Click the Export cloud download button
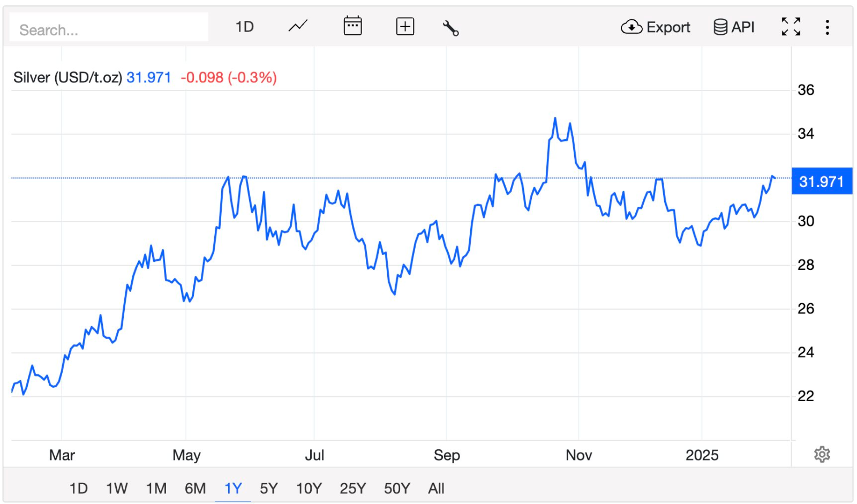857x504 pixels. click(656, 27)
